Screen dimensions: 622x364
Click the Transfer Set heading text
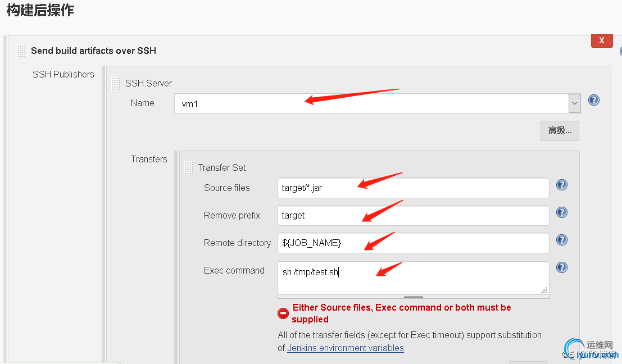(222, 168)
